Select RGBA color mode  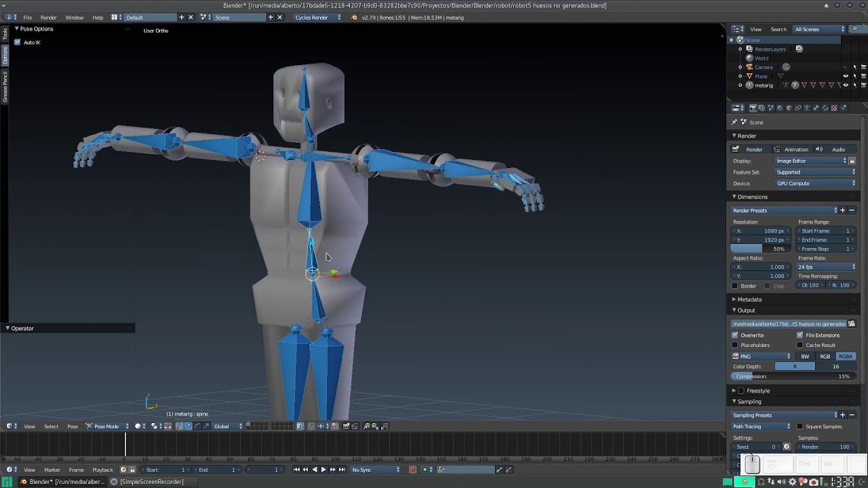coord(846,356)
